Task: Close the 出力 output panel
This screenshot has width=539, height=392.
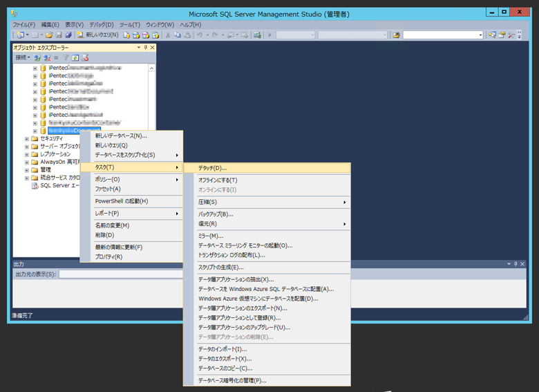Action: (x=522, y=263)
